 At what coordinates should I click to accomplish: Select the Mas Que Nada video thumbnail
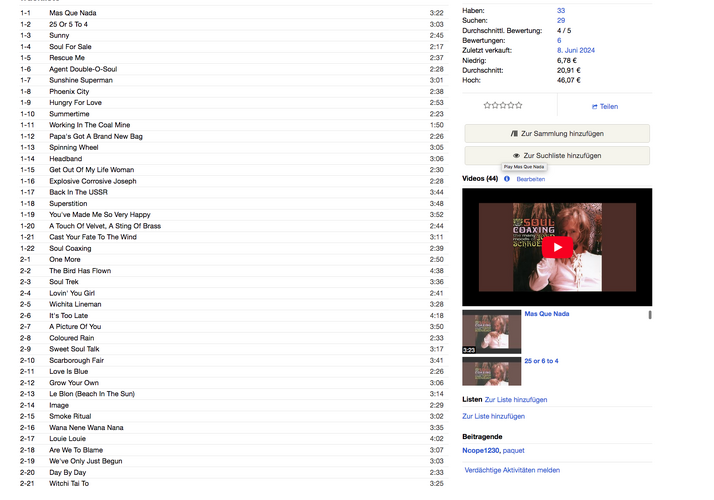[491, 332]
